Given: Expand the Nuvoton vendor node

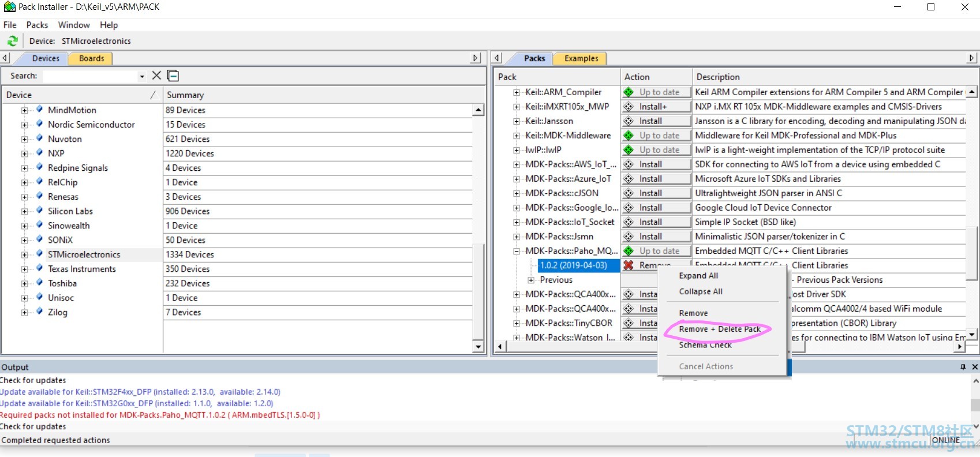Looking at the screenshot, I should [x=25, y=139].
